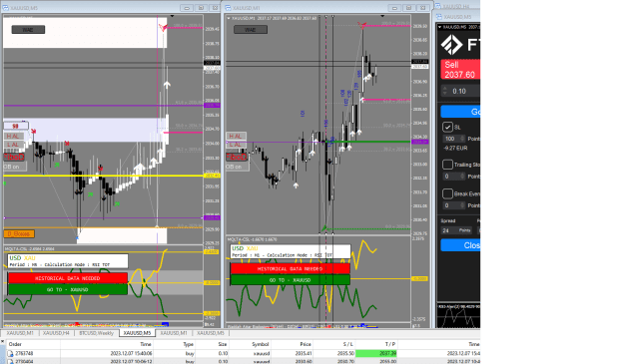The width and height of the screenshot is (624, 364).
Task: Toggle FiboD in the left M5 chart
Action: [x=14, y=157]
